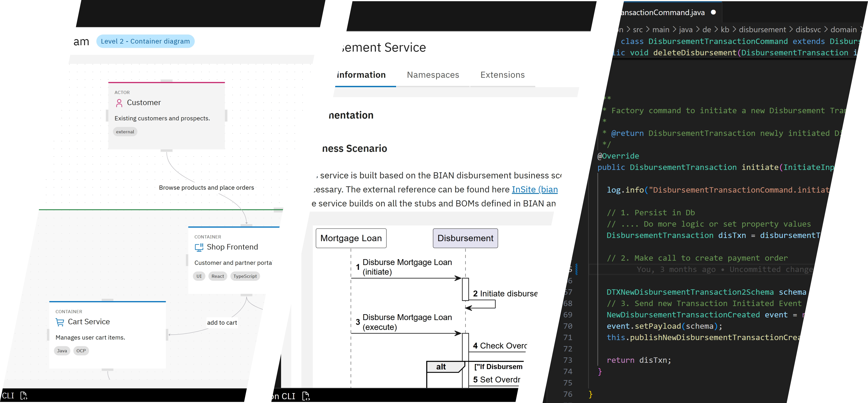Viewport: 868px width, 403px height.
Task: Click the Java tag on Cart Service
Action: (62, 351)
